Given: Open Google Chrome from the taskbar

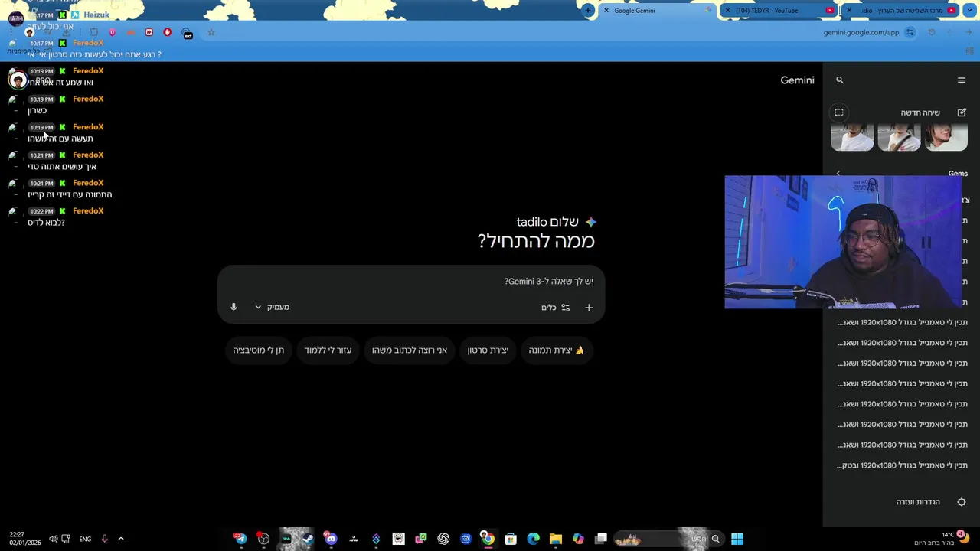Looking at the screenshot, I should (x=488, y=539).
